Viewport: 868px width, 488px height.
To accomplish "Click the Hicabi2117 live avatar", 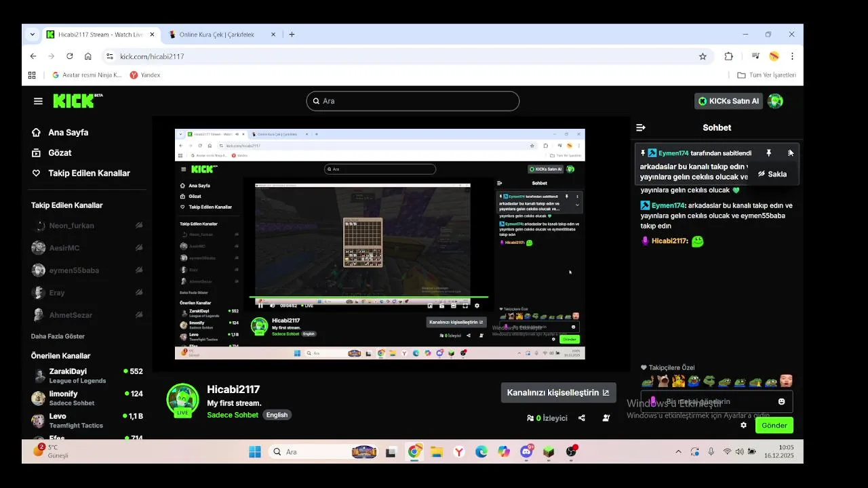I will point(182,400).
